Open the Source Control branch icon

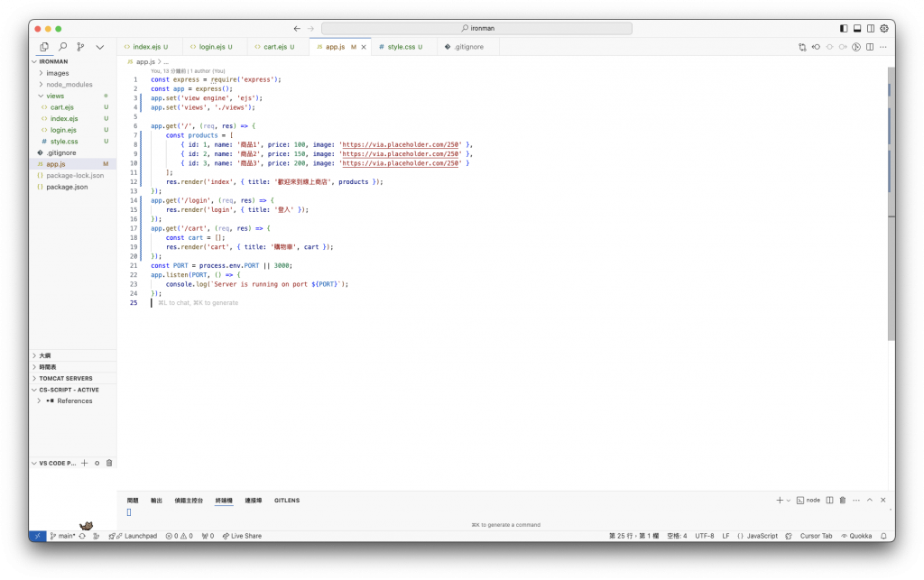point(80,47)
